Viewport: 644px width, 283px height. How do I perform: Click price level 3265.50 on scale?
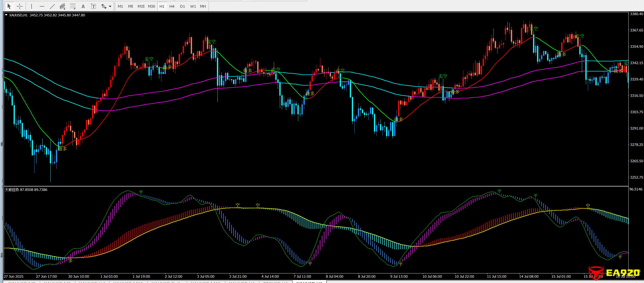(636, 161)
